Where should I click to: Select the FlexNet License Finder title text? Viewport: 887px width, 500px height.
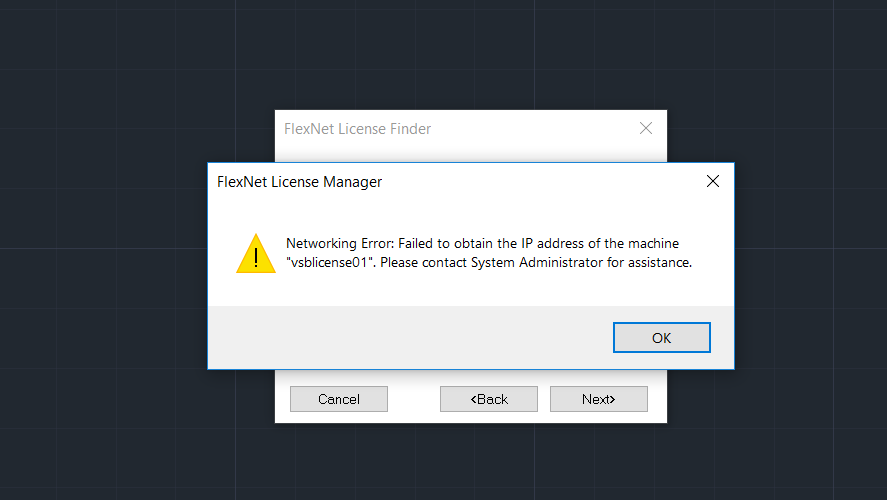(358, 129)
